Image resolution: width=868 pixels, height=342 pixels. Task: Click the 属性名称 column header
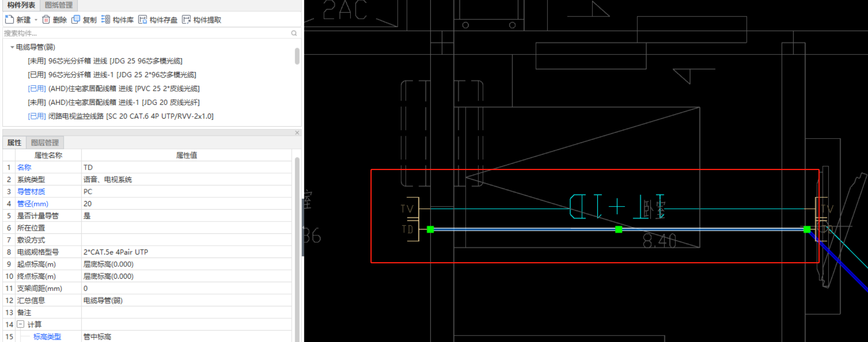pos(48,155)
